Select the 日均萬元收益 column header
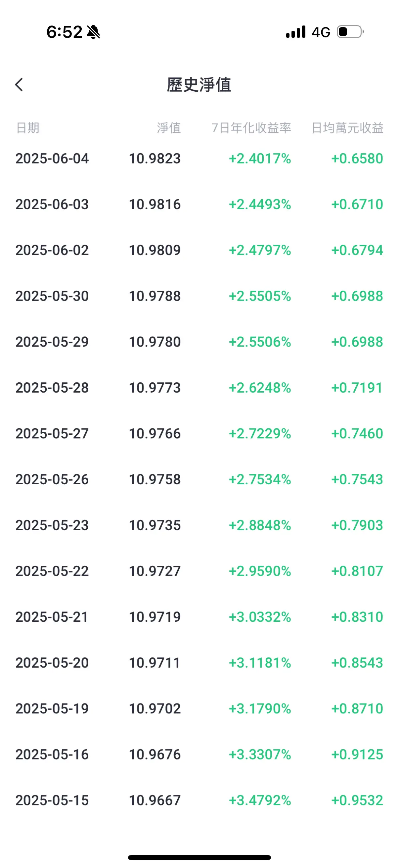 coord(347,128)
